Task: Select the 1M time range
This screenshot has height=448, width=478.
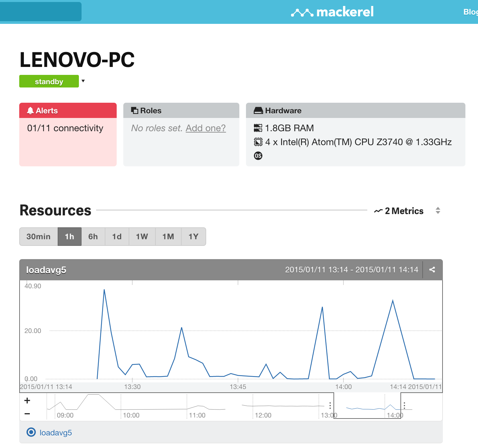Action: [168, 237]
